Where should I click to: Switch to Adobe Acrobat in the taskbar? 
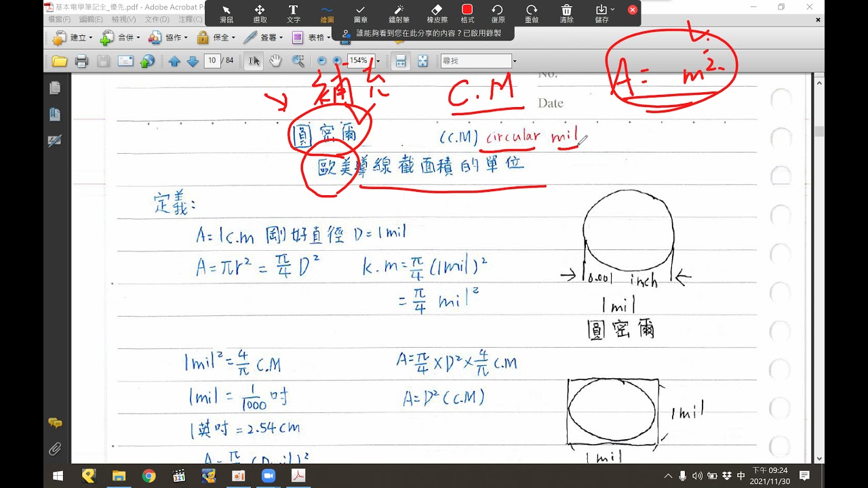coord(298,476)
